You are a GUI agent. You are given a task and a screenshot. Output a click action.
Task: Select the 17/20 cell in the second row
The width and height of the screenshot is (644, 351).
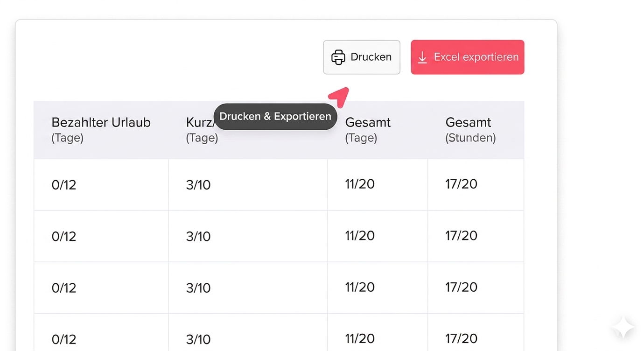click(x=461, y=235)
